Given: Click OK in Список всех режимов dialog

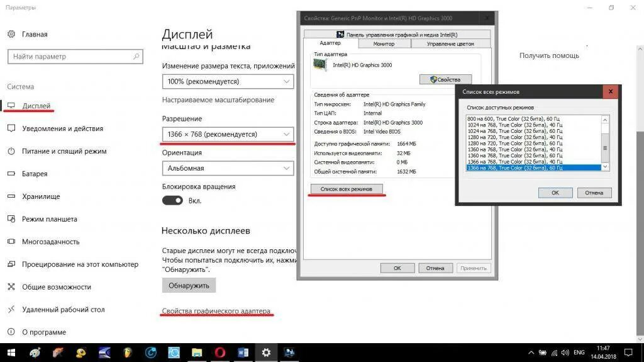Looking at the screenshot, I should [x=555, y=193].
